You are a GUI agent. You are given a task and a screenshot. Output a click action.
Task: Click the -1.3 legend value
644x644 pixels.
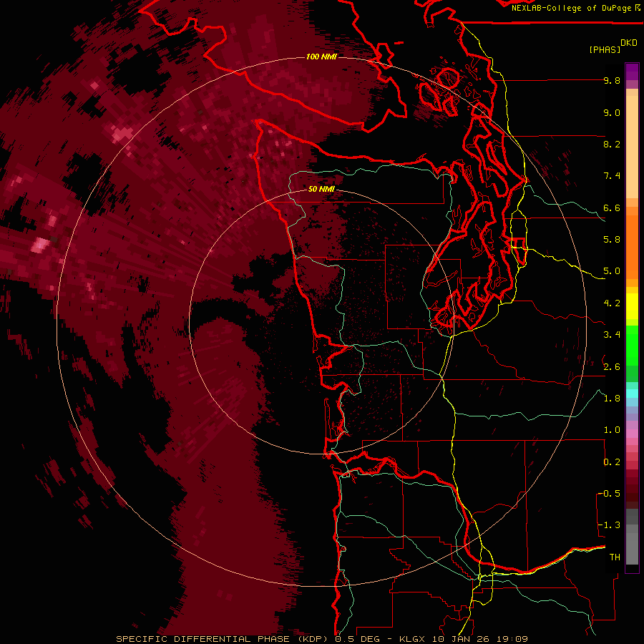click(608, 525)
